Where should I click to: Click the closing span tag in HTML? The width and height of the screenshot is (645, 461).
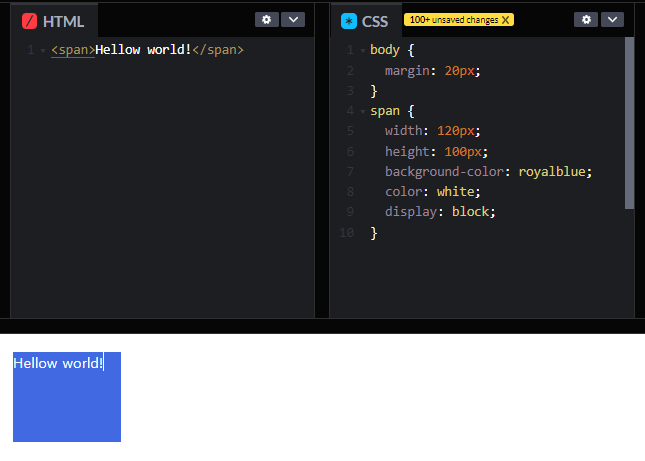pyautogui.click(x=218, y=50)
